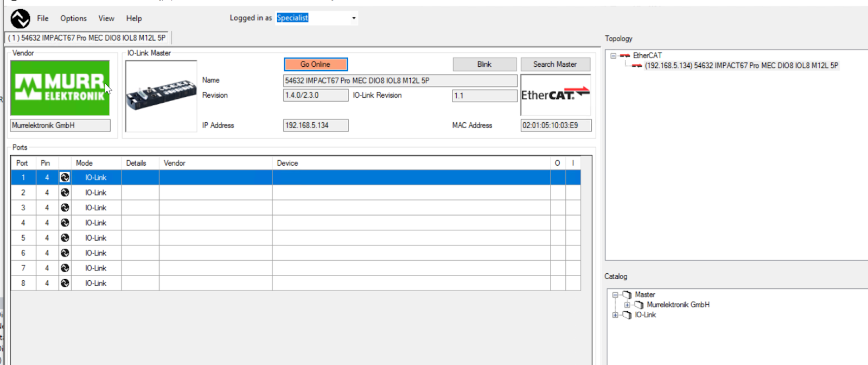The image size is (868, 365).
Task: Select the IO-Link mode cell of port 3
Action: pos(96,208)
